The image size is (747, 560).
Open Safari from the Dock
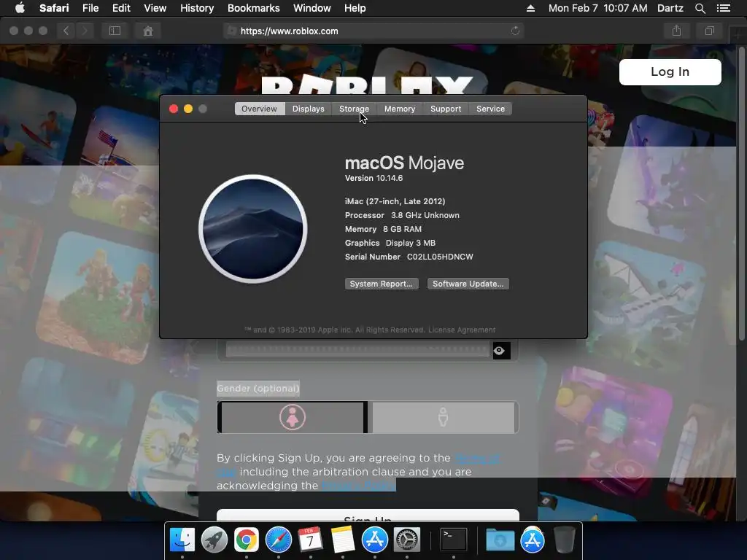point(278,540)
